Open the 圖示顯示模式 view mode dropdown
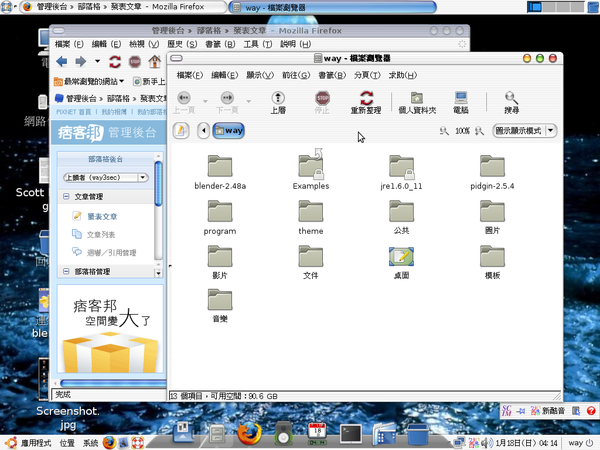Screen dimensions: 600x450 point(524,131)
